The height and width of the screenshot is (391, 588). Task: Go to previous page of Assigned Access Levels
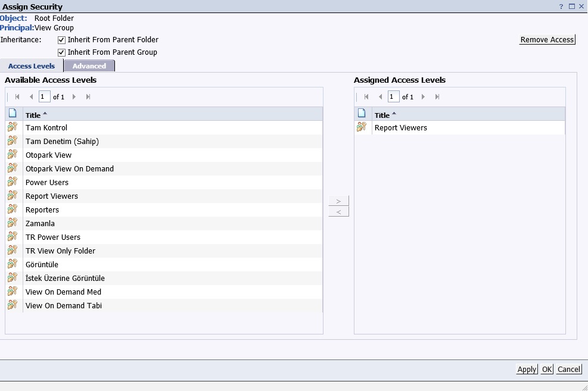(x=380, y=96)
